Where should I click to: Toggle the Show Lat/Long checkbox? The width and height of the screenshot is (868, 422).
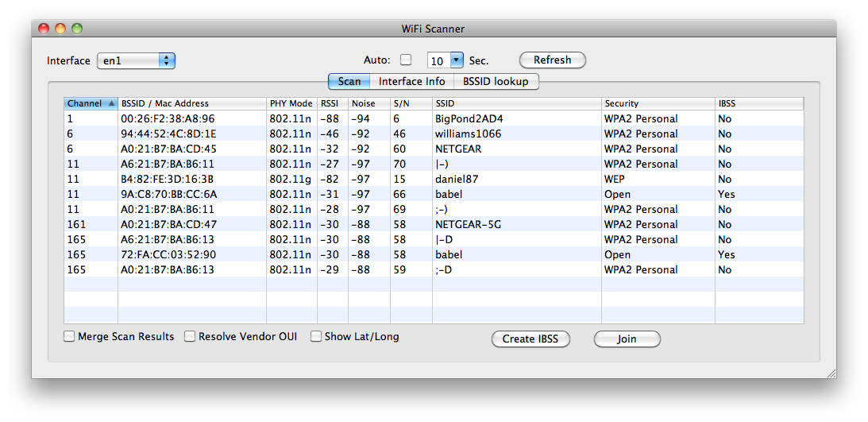click(x=315, y=336)
